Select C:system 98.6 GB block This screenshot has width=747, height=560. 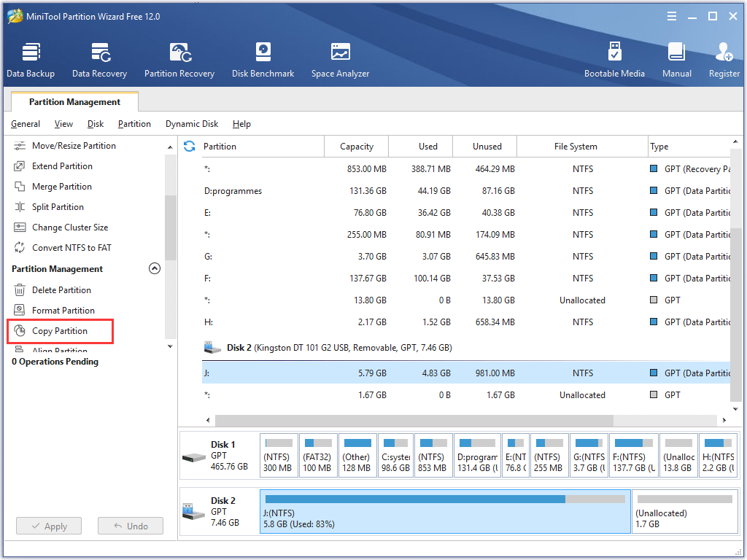[396, 456]
